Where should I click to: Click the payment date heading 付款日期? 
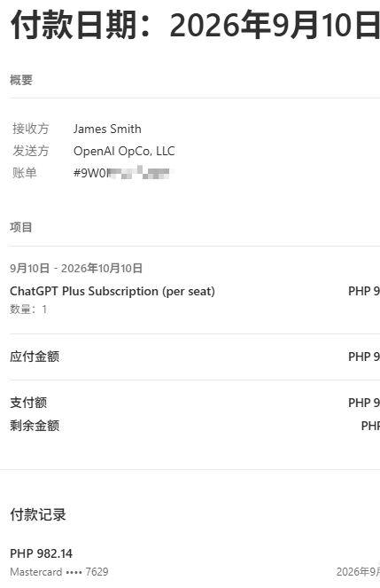click(x=195, y=26)
